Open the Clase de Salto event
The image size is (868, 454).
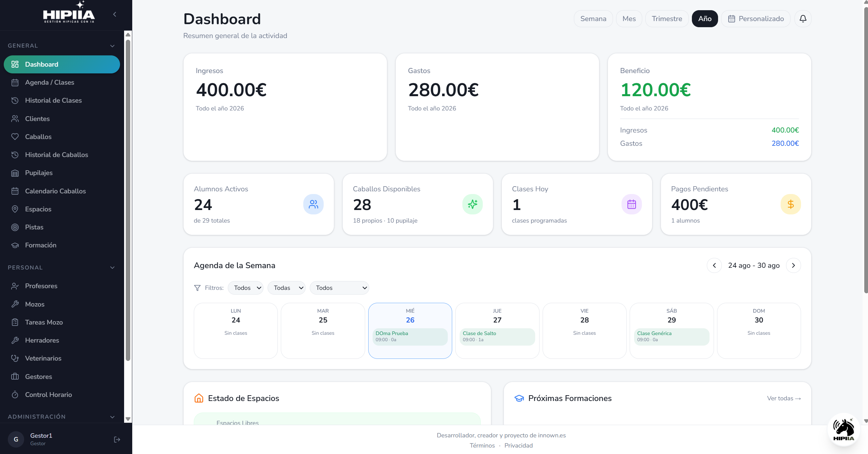coord(497,337)
